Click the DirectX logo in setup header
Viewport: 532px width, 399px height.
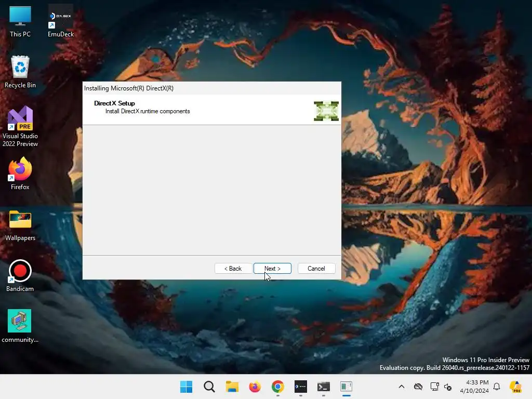326,111
